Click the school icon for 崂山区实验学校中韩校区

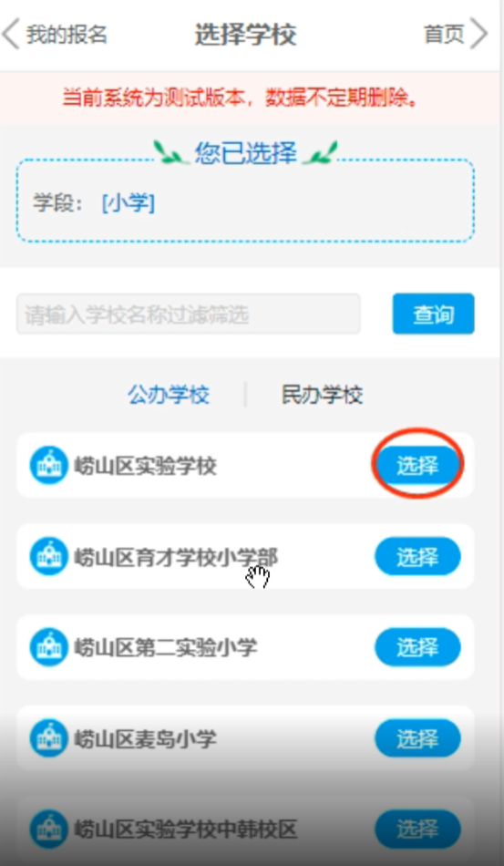[x=48, y=829]
